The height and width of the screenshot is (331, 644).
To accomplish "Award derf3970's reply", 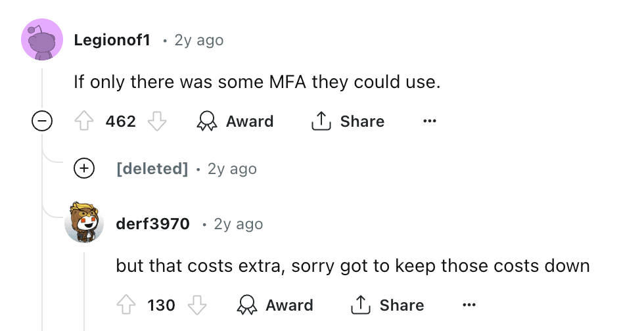I will (275, 305).
